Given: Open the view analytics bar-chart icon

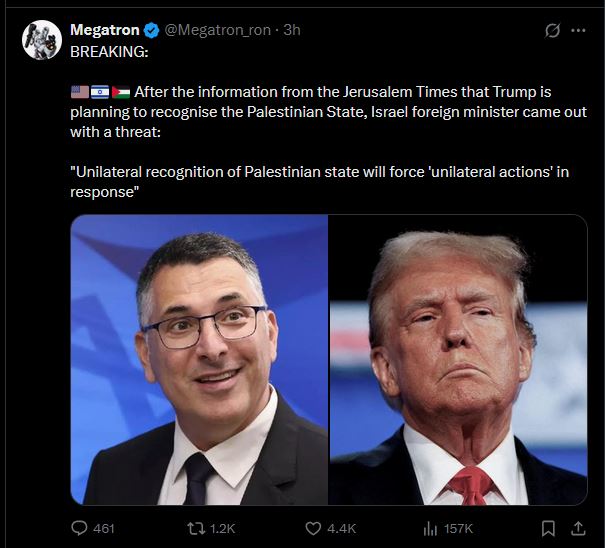Looking at the screenshot, I should (430, 529).
